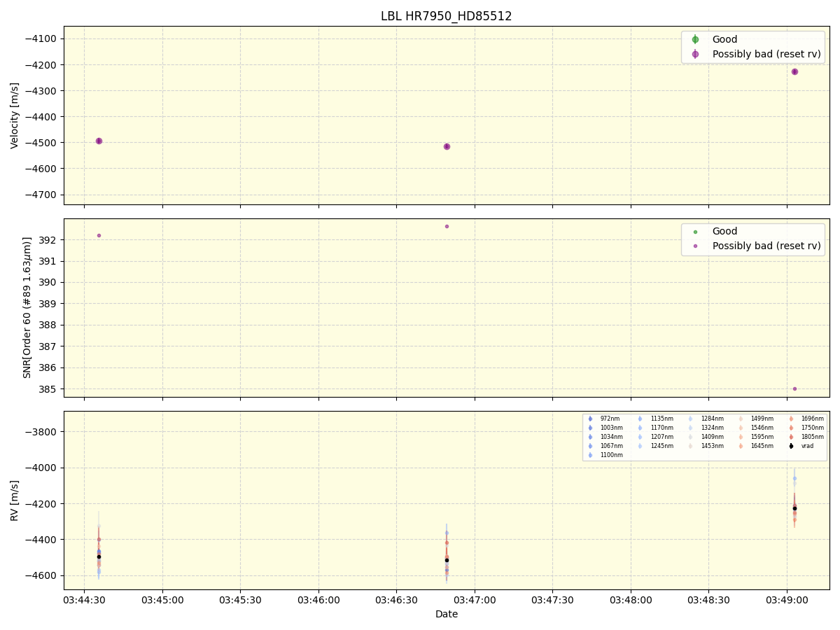Image resolution: width=840 pixels, height=630 pixels.
Task: Click the 1170nm legend marker
Action: (x=640, y=428)
